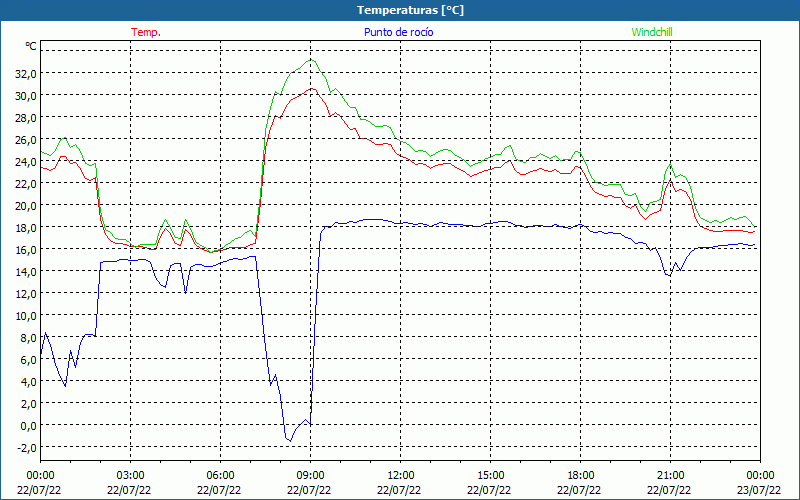This screenshot has width=800, height=500.
Task: Click the -2,0 y-axis value
Action: coord(27,448)
